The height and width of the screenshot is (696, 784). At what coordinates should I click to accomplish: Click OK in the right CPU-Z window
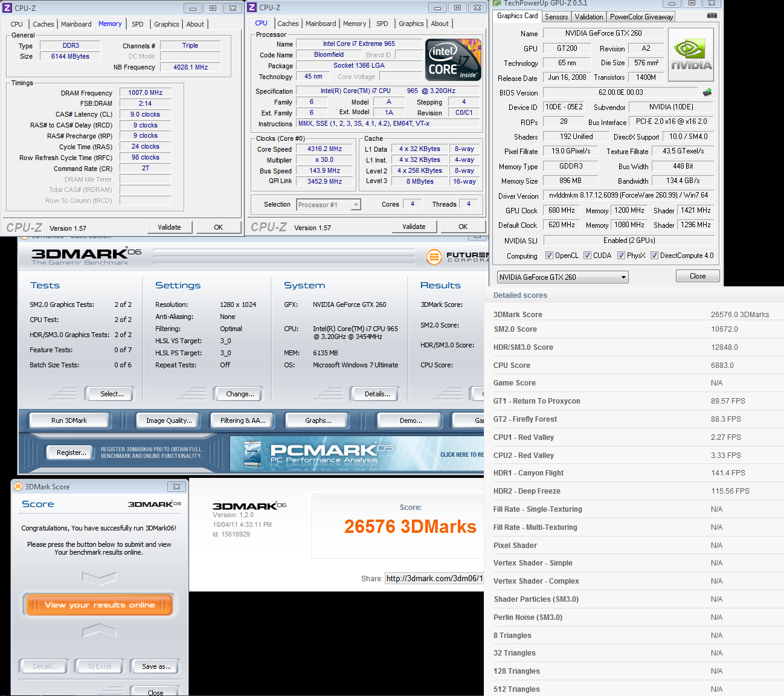tap(463, 227)
